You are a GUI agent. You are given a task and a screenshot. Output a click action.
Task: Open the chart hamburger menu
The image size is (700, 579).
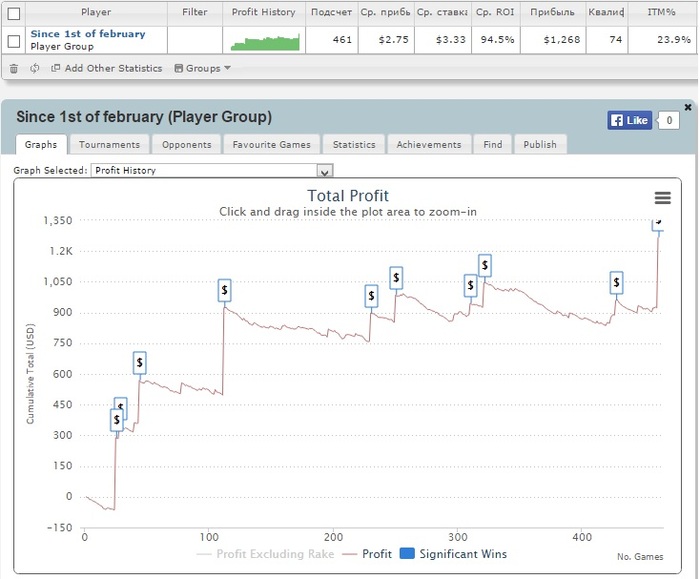click(x=662, y=198)
